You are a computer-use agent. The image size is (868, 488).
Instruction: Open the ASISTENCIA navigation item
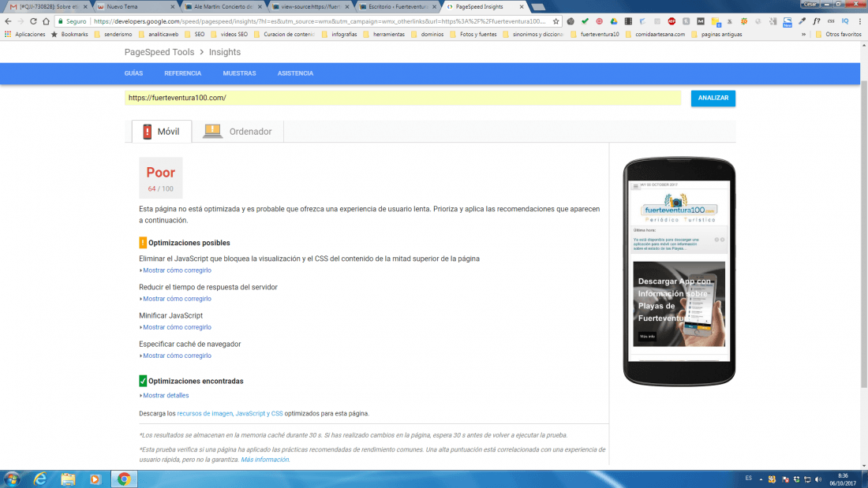click(295, 73)
